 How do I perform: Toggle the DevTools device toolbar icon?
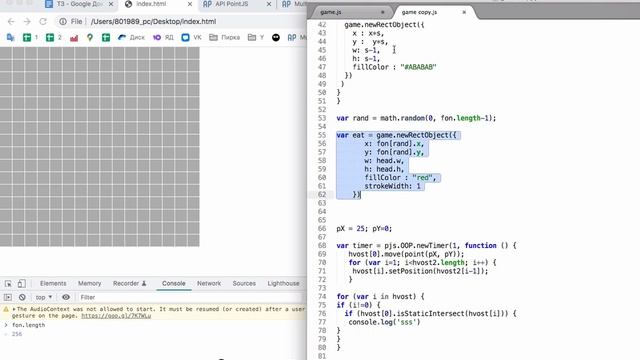pos(22,283)
